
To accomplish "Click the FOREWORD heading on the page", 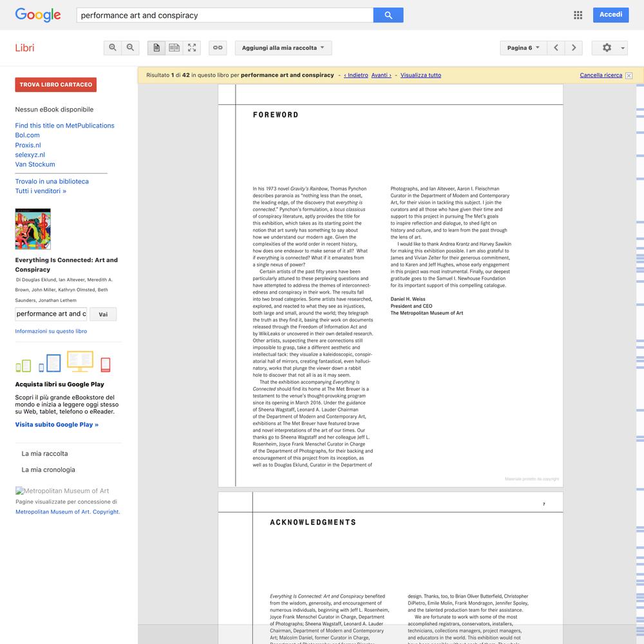I will [x=276, y=115].
